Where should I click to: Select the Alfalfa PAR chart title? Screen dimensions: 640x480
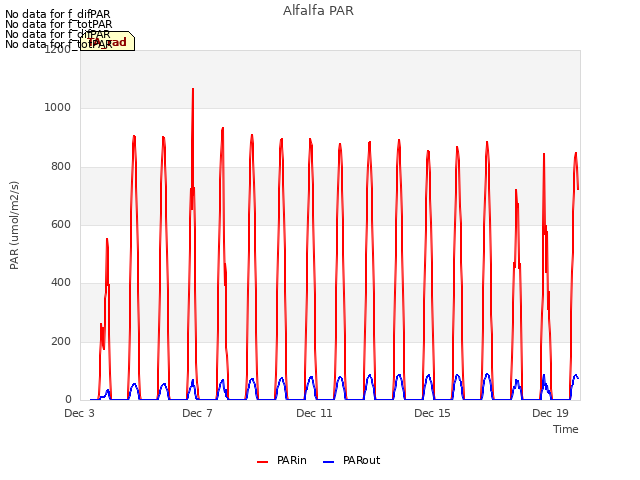coord(318,11)
